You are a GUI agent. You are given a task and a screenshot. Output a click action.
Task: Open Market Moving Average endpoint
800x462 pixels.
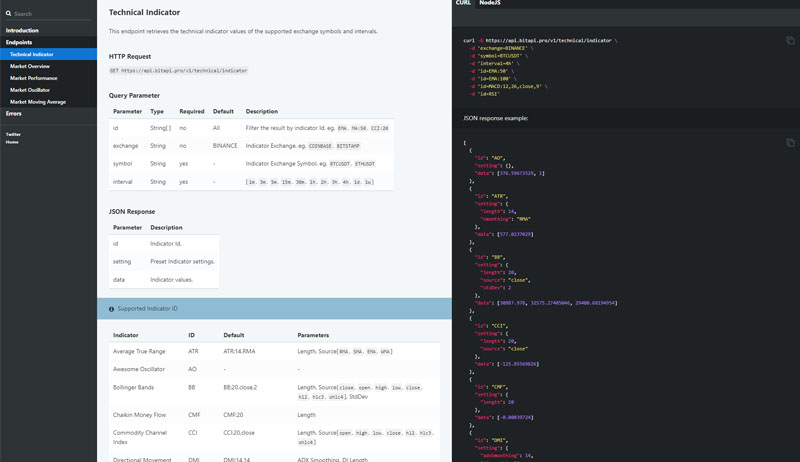(x=38, y=102)
